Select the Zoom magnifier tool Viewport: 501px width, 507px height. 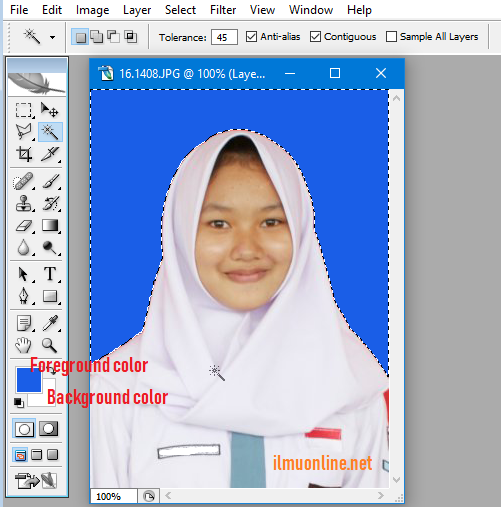click(50, 345)
